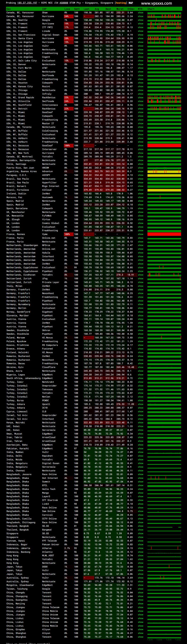
Task: Click the Oman, Muscat geo cell
Action: click(x=14, y=434)
